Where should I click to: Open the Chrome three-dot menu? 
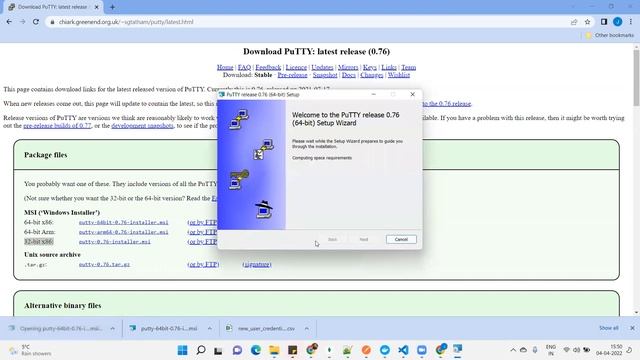631,22
